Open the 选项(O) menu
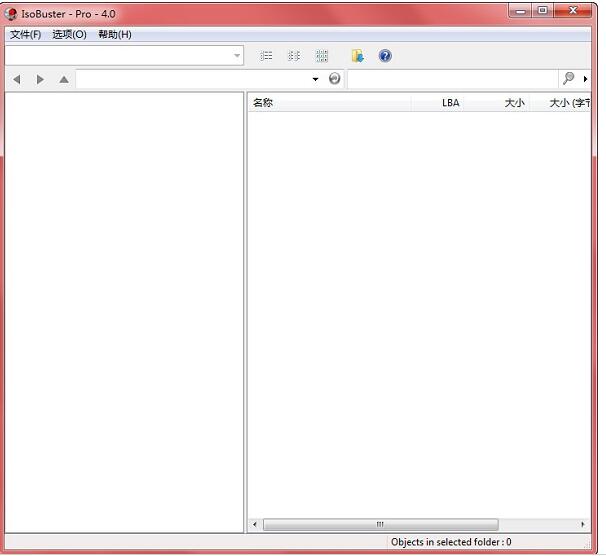The height and width of the screenshot is (556, 606). pyautogui.click(x=70, y=34)
